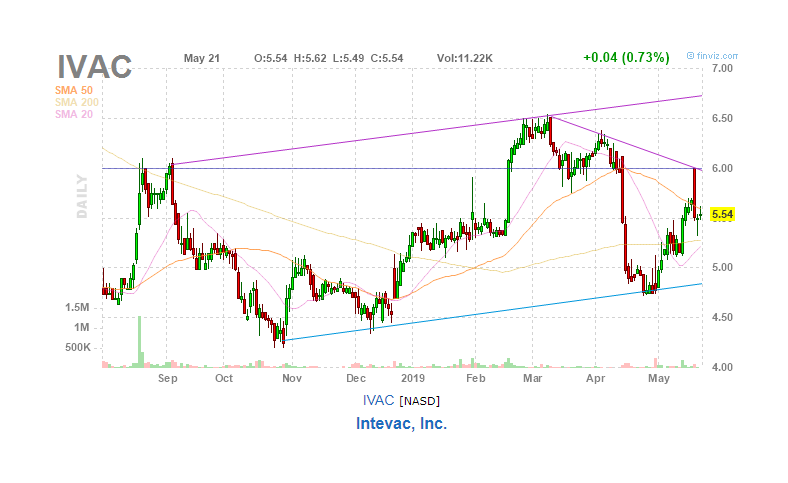Click the 4.50 price axis label
Image resolution: width=788 pixels, height=483 pixels.
coord(722,317)
